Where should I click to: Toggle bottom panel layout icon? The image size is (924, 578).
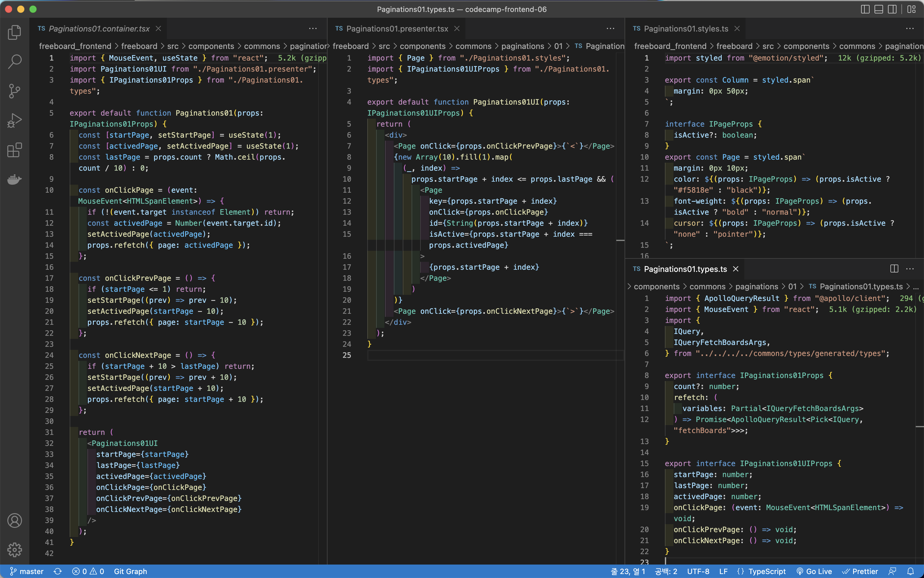coord(878,9)
